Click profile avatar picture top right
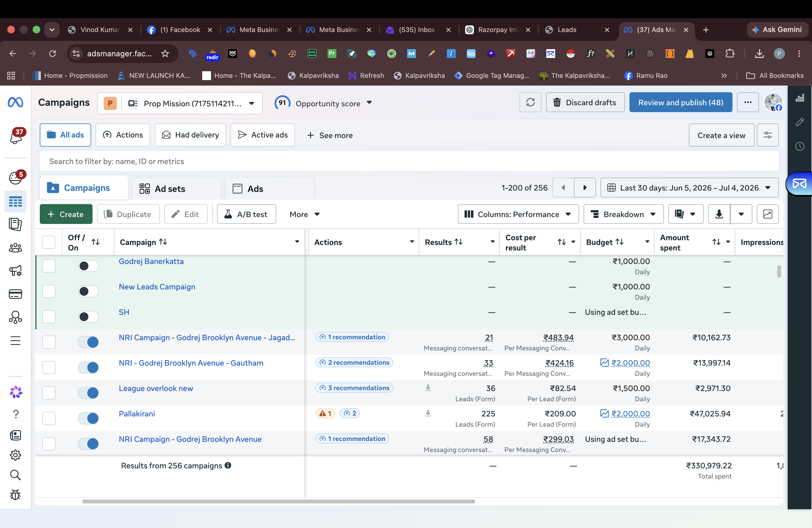 pyautogui.click(x=773, y=102)
